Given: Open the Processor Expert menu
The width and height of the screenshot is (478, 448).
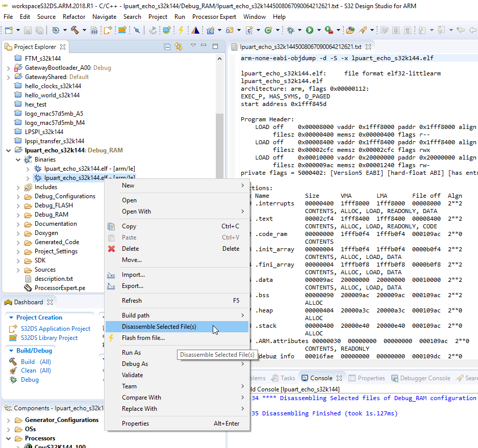Looking at the screenshot, I should pyautogui.click(x=214, y=16).
